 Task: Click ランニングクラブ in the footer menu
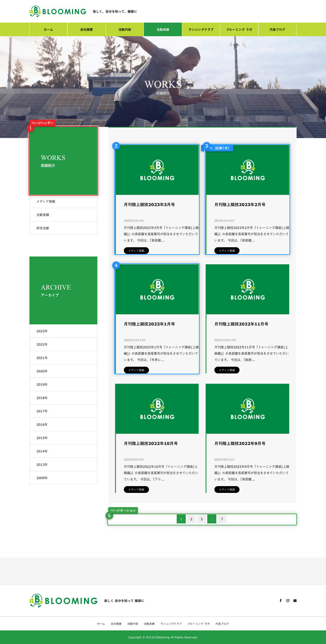171,624
